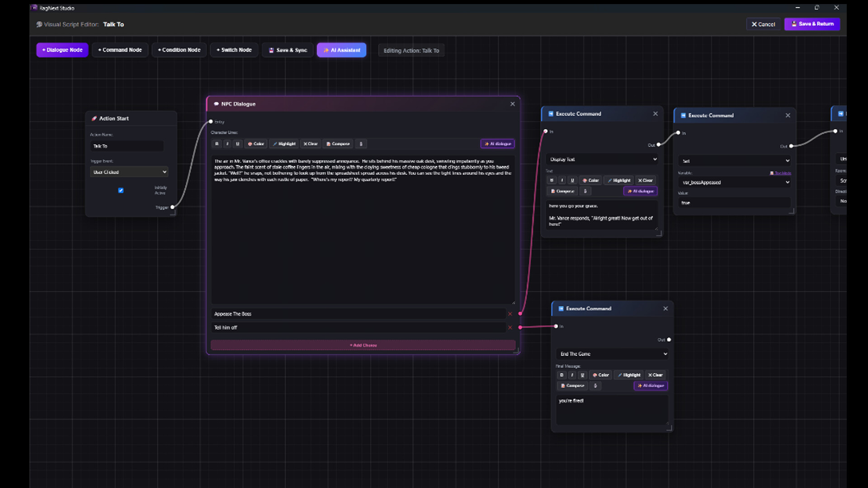Click Clear in End The Game node toolbar
This screenshot has width=868, height=488.
pyautogui.click(x=656, y=375)
